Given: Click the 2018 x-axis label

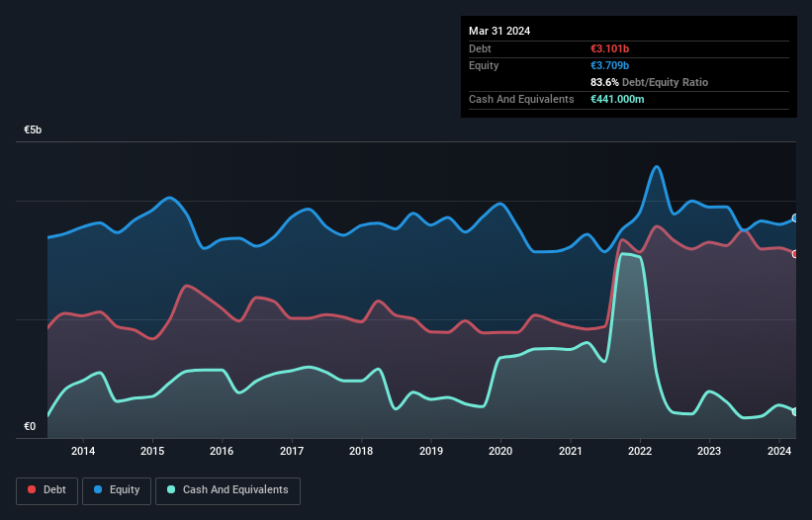Looking at the screenshot, I should (x=361, y=451).
